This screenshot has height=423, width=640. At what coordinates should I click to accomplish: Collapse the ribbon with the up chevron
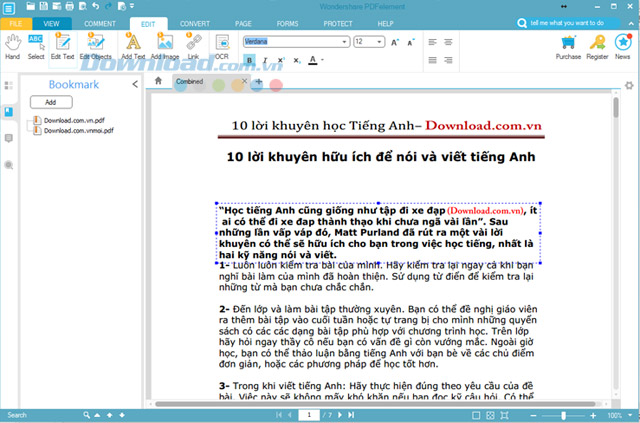[631, 24]
